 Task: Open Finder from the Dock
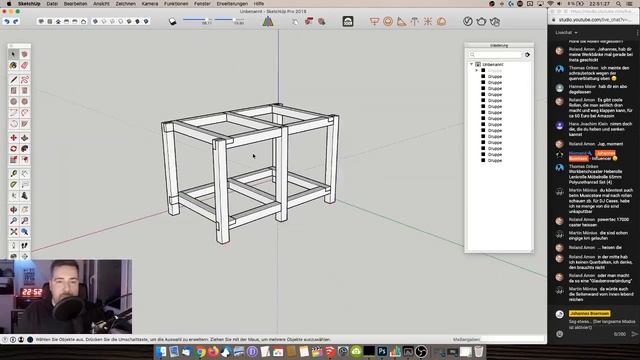point(161,351)
